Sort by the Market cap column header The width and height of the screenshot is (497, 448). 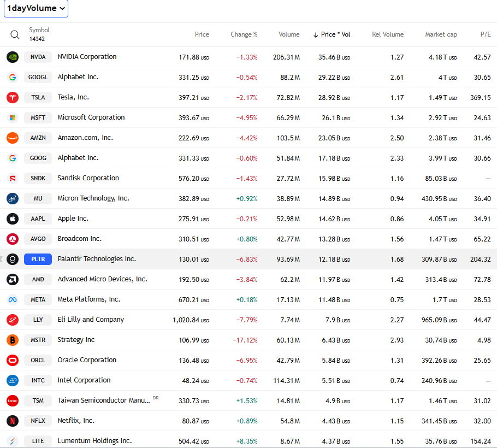pyautogui.click(x=441, y=34)
